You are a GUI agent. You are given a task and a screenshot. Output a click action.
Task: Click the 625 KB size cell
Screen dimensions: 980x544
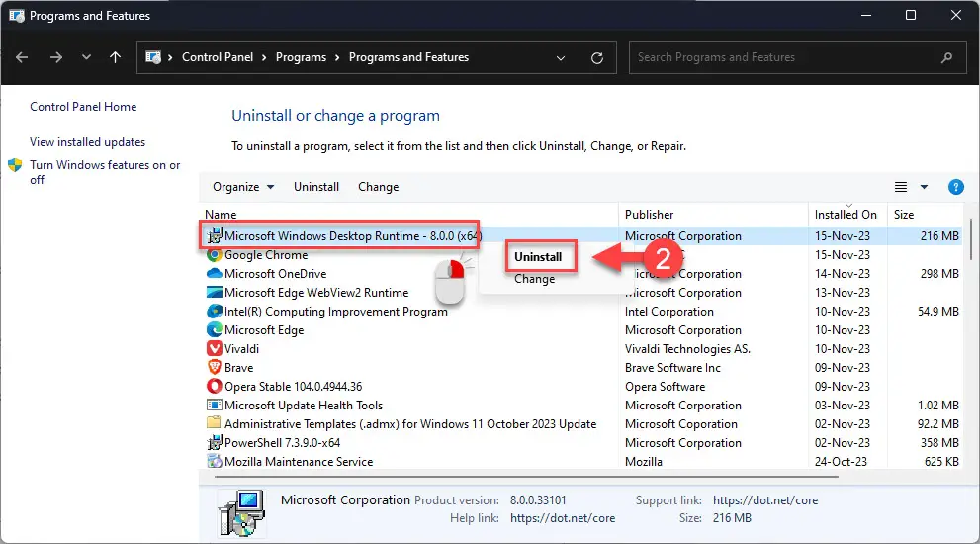tap(941, 462)
